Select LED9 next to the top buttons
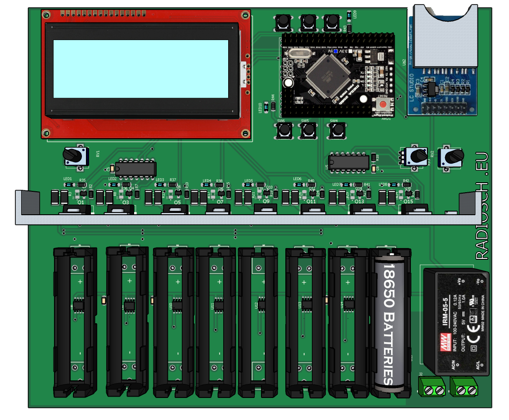Screen dimensions: 509x420 350,17
